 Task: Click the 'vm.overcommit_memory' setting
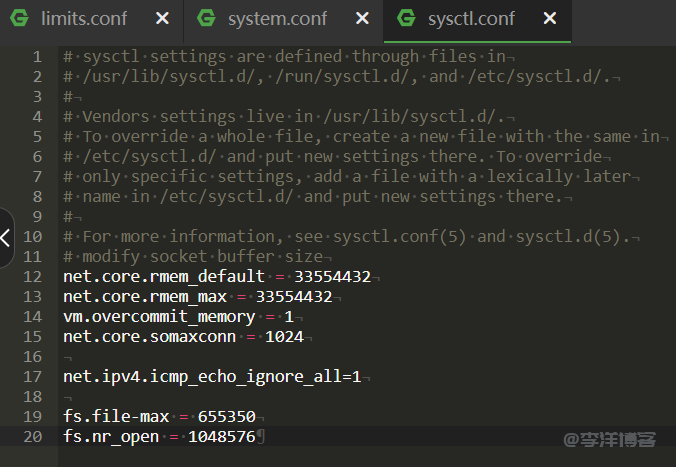coord(159,317)
